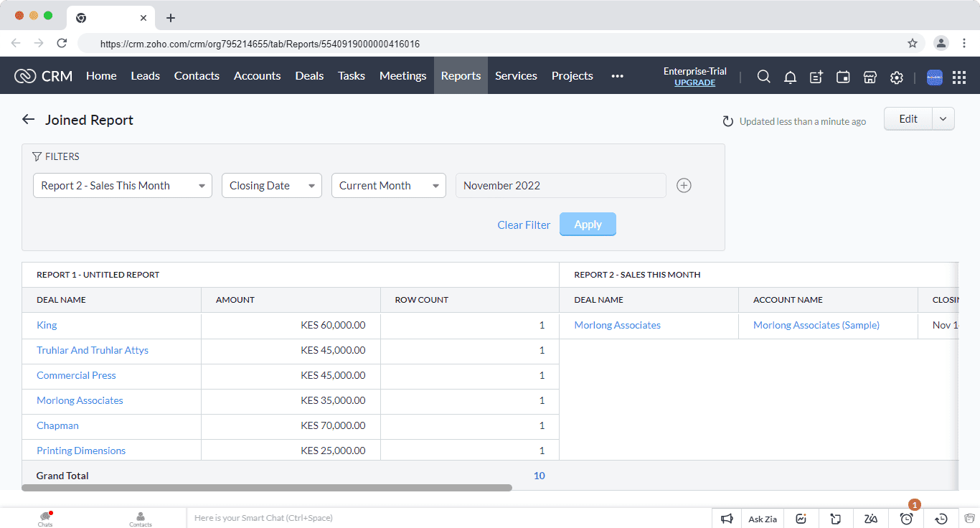Open the Report 2 - Sales This Month dropdown
Image resolution: width=980 pixels, height=528 pixels.
tap(123, 186)
